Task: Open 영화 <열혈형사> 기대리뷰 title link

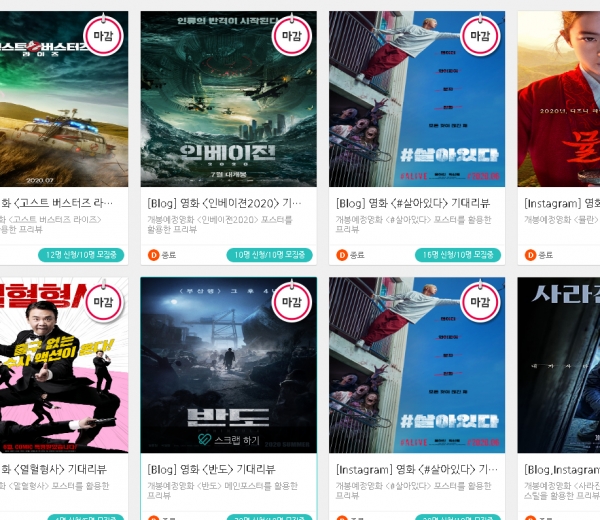Action: point(54,469)
